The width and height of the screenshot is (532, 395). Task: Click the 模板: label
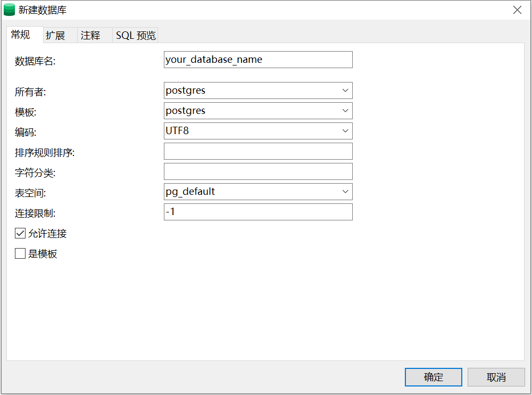[26, 112]
